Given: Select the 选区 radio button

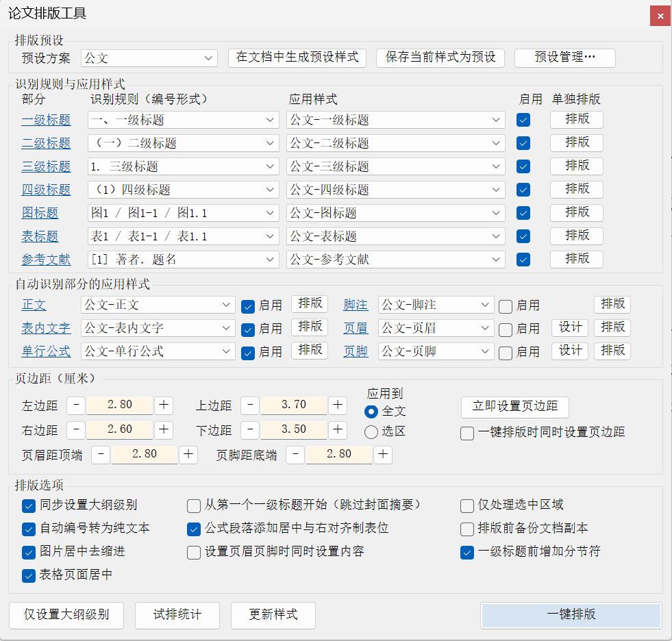Looking at the screenshot, I should coord(371,431).
